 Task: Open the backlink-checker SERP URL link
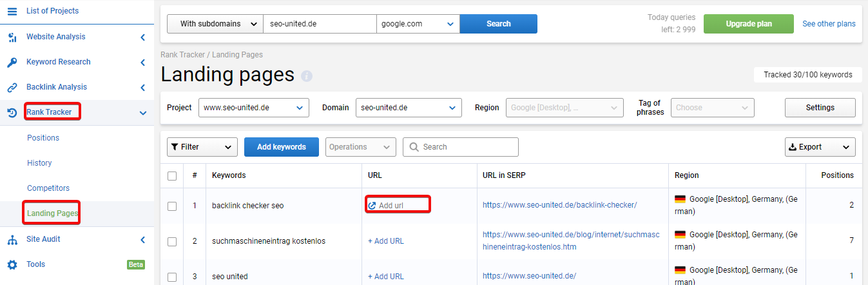coord(559,206)
